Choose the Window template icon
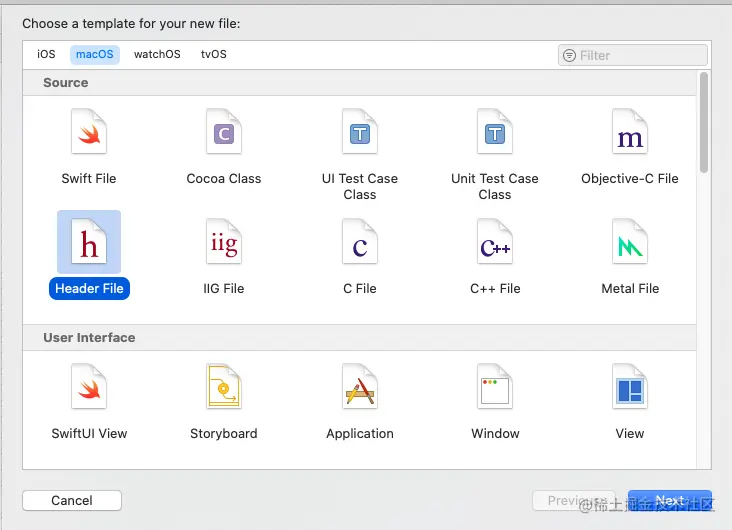Image resolution: width=732 pixels, height=530 pixels. click(495, 387)
